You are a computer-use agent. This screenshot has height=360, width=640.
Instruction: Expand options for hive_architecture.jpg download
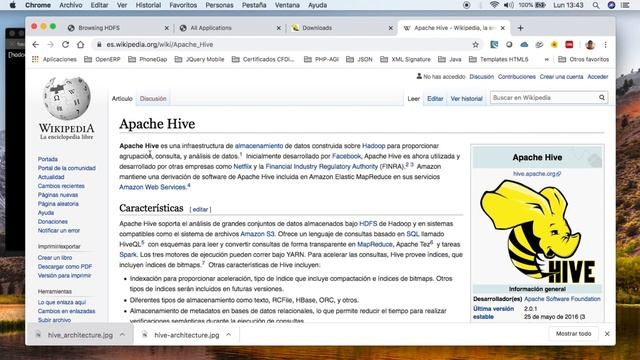tap(122, 335)
